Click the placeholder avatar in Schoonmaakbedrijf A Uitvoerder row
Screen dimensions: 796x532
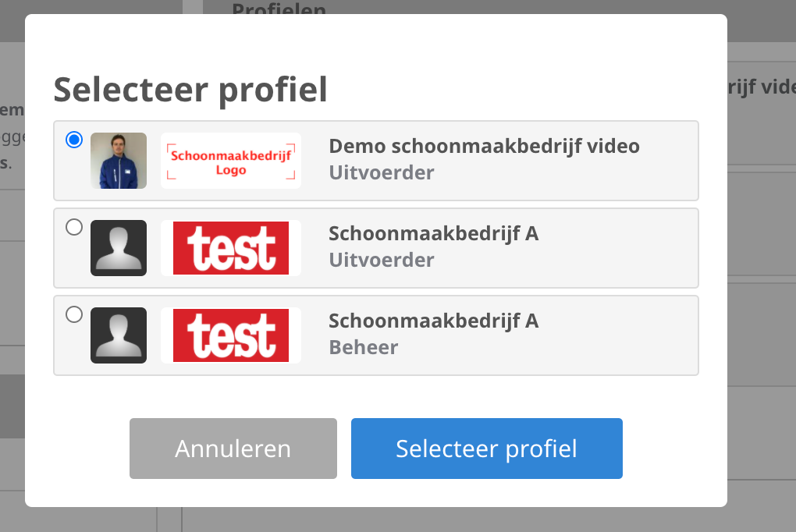[x=119, y=248]
